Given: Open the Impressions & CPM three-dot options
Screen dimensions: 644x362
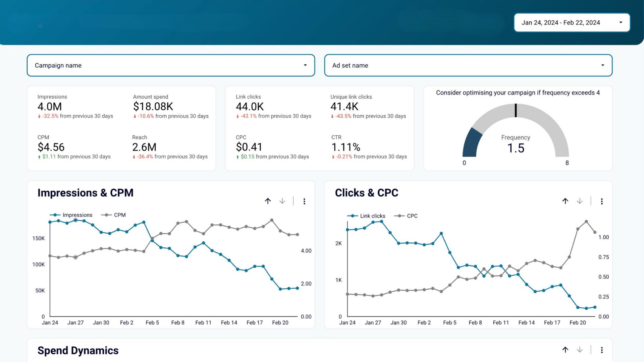Looking at the screenshot, I should tap(304, 201).
